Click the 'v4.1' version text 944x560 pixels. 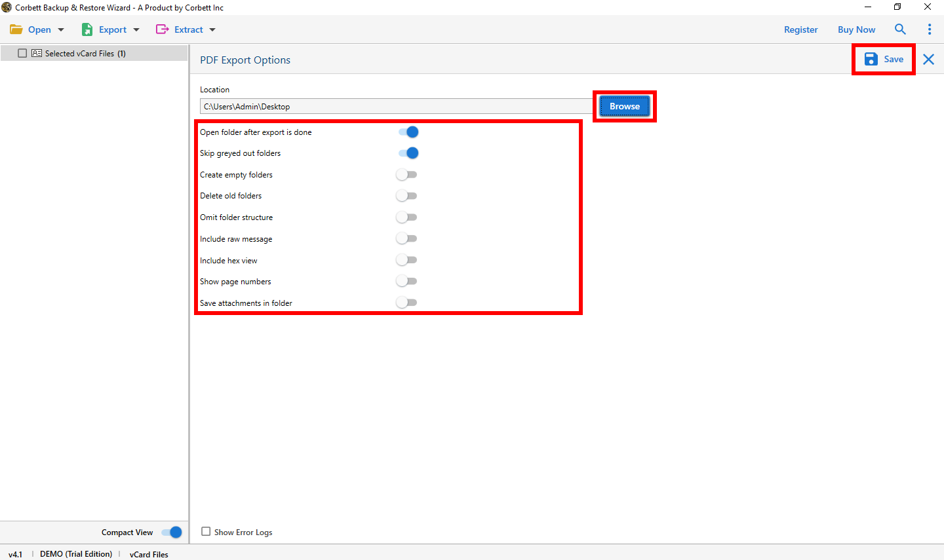15,554
